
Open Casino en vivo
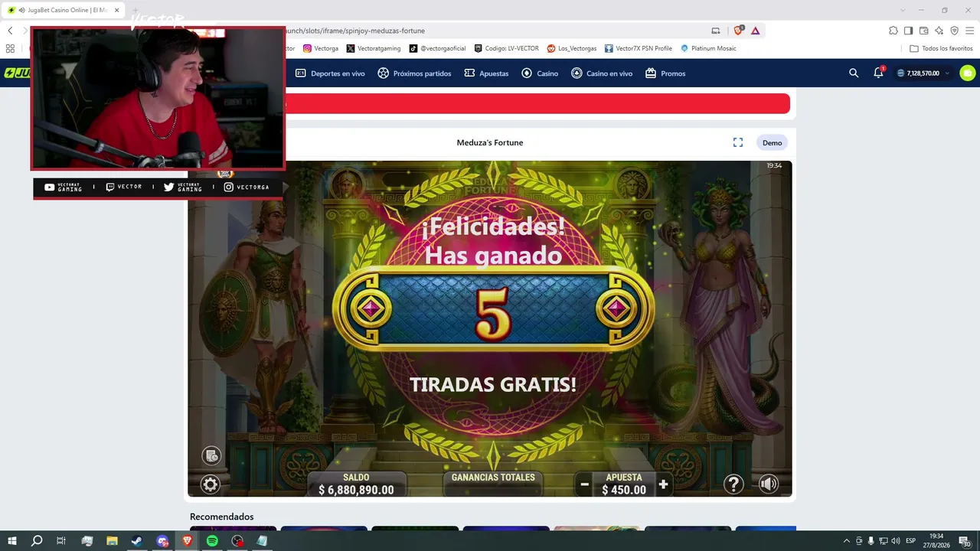602,73
